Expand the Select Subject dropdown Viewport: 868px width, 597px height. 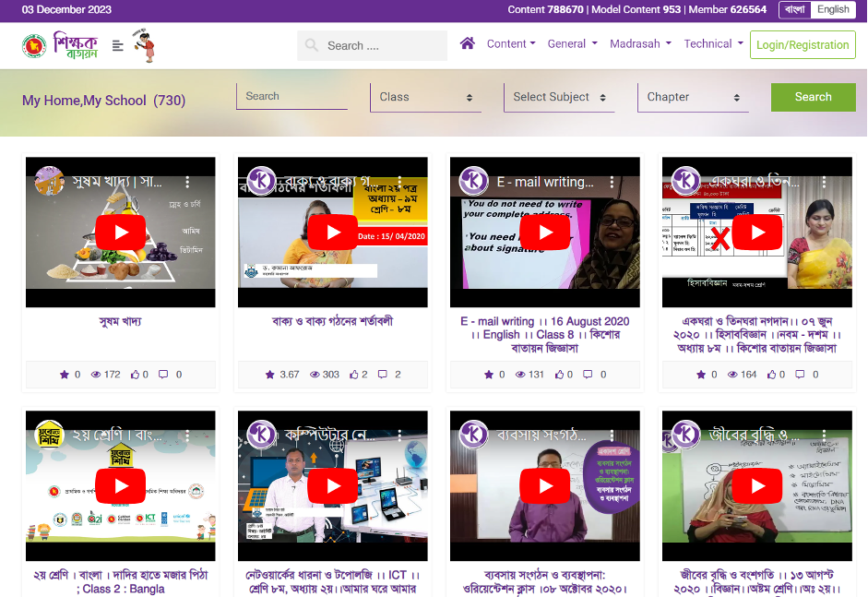click(558, 97)
